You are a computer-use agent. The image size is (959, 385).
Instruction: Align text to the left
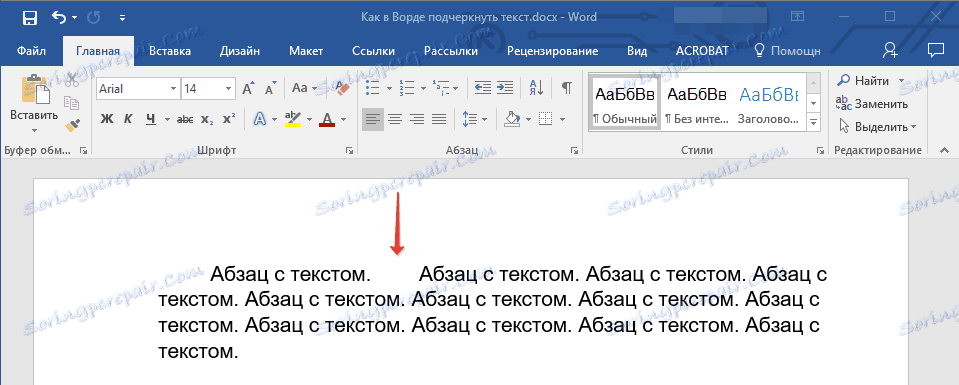point(372,119)
